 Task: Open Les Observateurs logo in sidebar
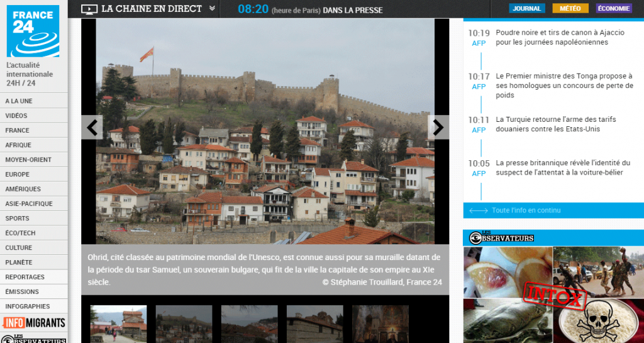(x=34, y=338)
